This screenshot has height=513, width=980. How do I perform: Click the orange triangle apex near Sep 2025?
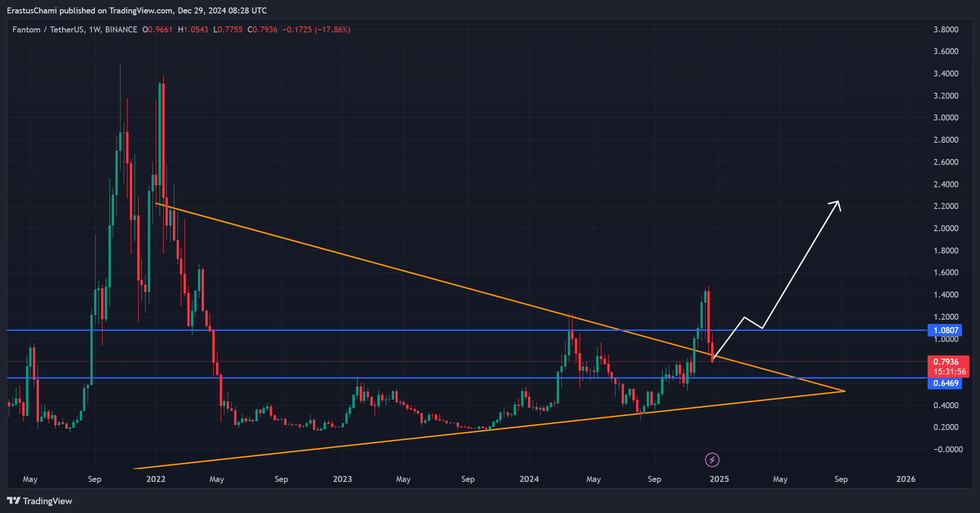[845, 391]
